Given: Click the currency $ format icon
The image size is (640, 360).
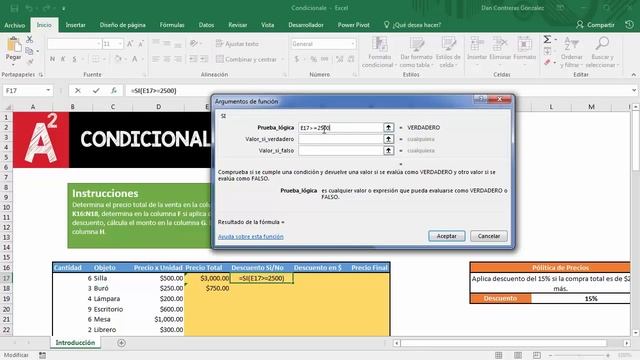Looking at the screenshot, I should click(297, 59).
